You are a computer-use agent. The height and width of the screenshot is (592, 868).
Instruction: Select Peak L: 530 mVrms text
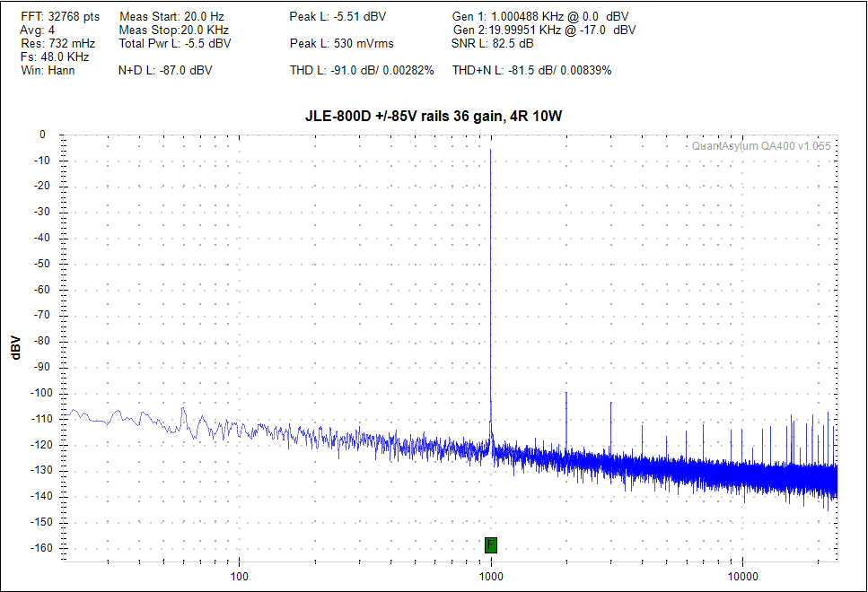click(342, 43)
